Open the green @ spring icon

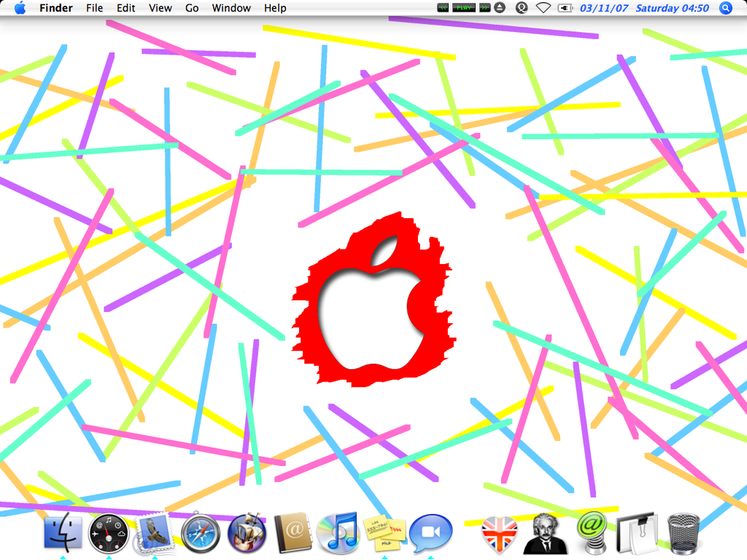[x=591, y=532]
